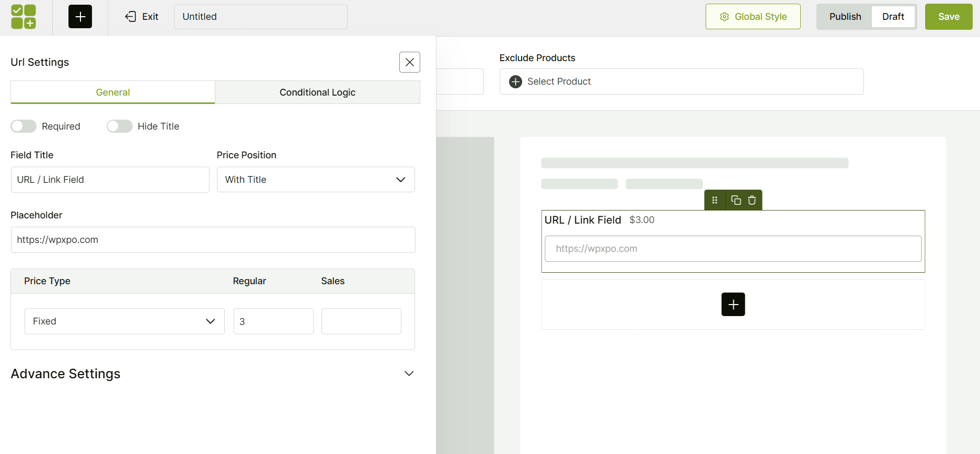
Task: Click the plus icon beside Select Product
Action: click(515, 82)
